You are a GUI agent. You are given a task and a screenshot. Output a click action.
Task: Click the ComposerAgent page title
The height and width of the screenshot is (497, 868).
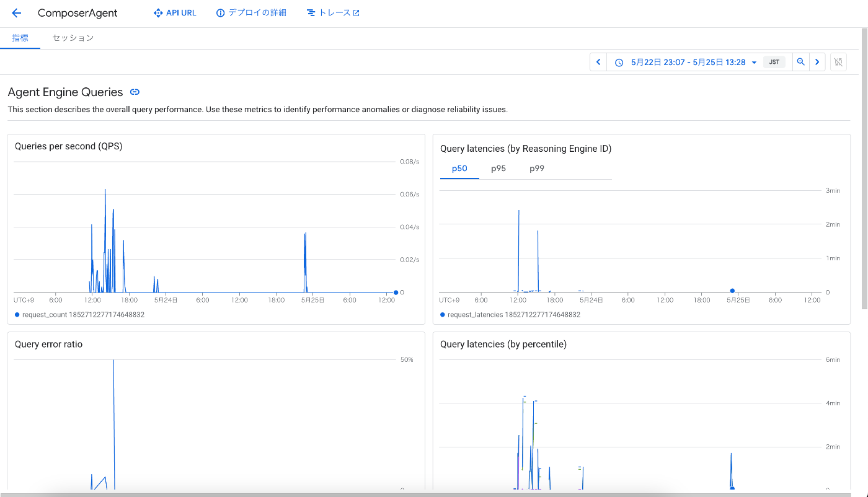point(77,13)
